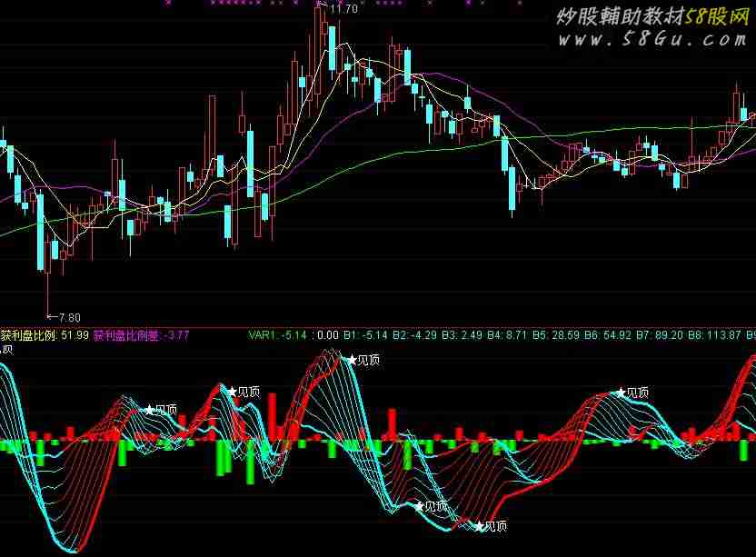Select the 获利盘比例差: -3.77 indicator readout
Image resolution: width=756 pixels, height=557 pixels.
tap(141, 335)
